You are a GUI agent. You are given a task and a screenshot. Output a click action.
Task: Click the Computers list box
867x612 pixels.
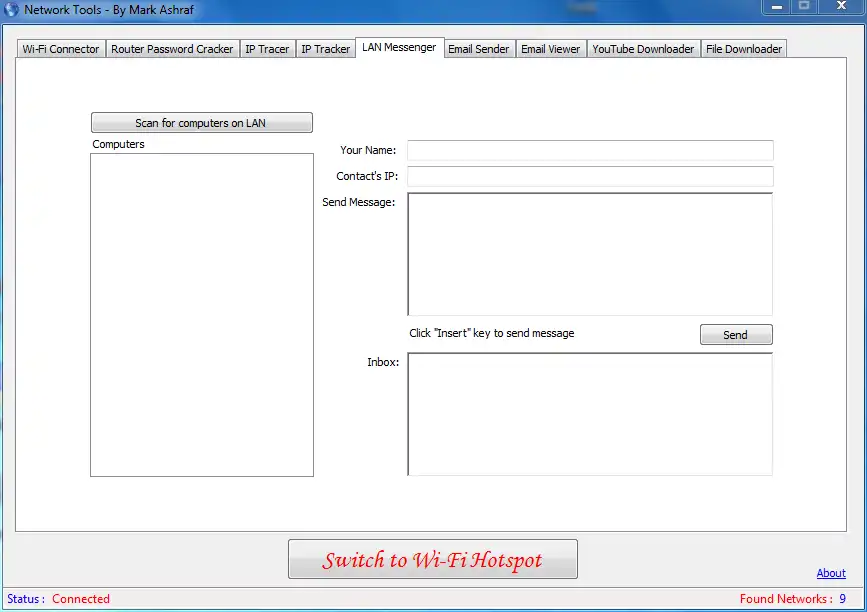[x=202, y=315]
